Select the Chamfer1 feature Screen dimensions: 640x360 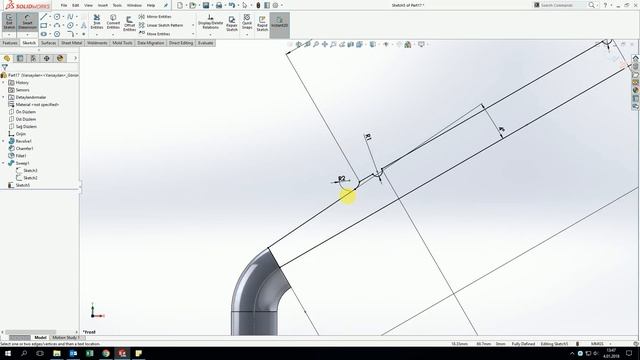tap(21, 149)
